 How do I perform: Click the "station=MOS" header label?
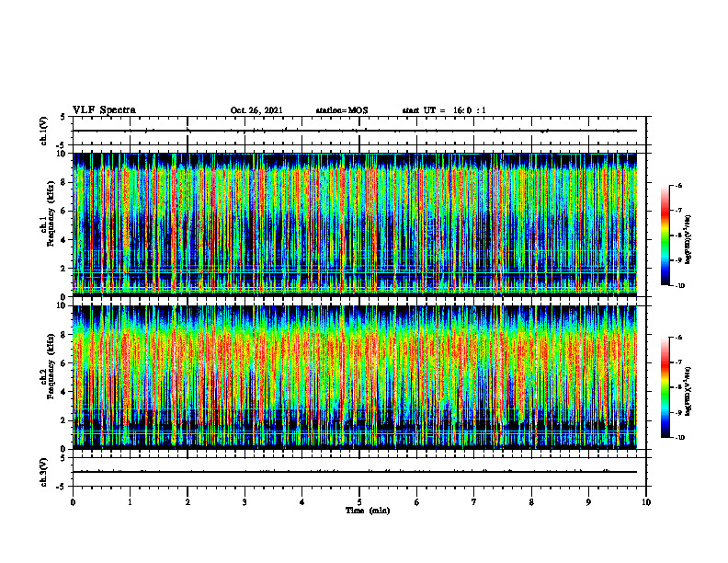[x=342, y=110]
